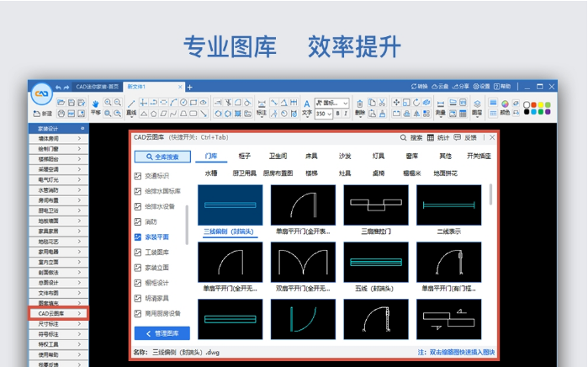Click 搜索 in library panel header
The height and width of the screenshot is (367, 588).
(x=411, y=138)
